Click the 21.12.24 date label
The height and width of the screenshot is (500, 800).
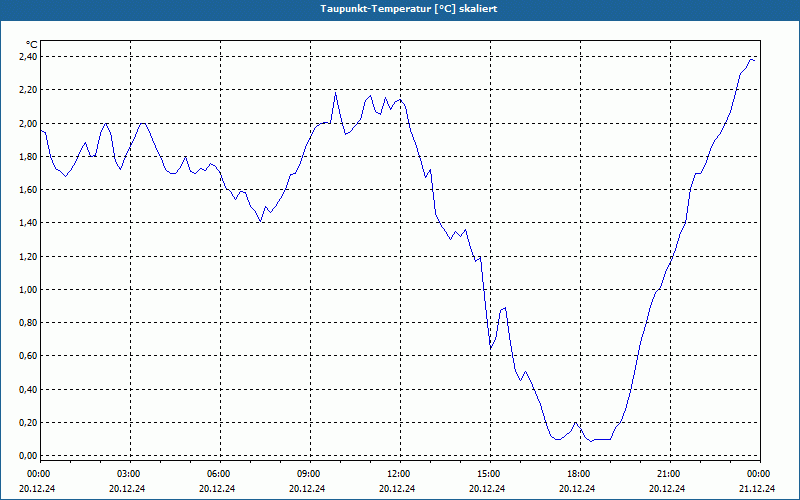(x=757, y=489)
